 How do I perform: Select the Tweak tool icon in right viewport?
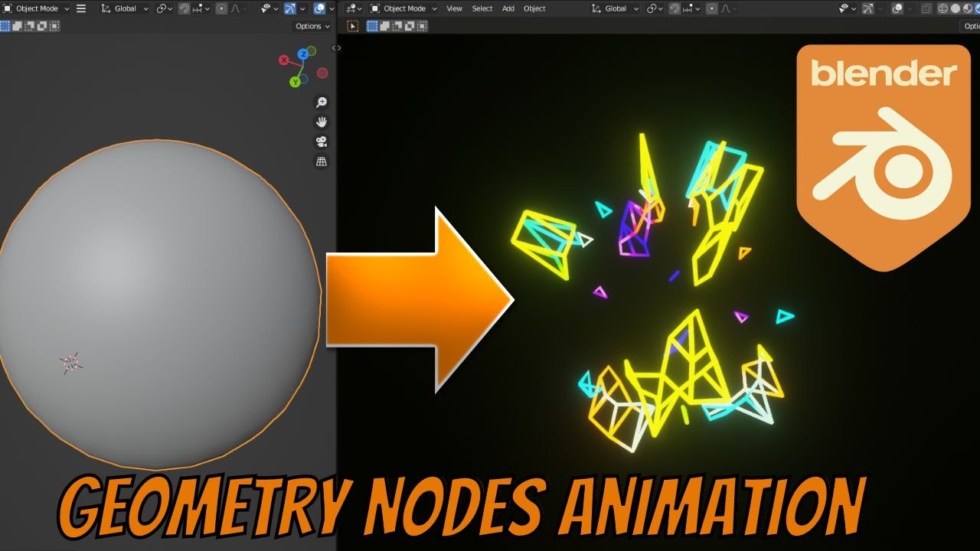(353, 26)
